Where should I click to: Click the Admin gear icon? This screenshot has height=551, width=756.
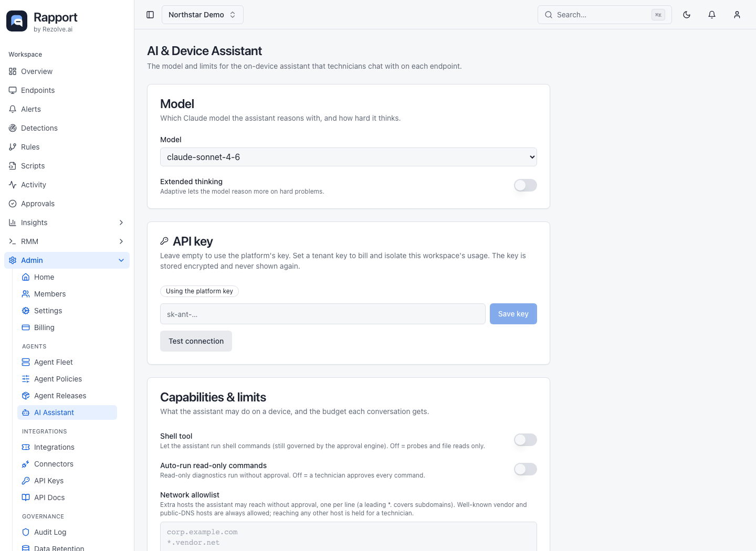pyautogui.click(x=13, y=260)
